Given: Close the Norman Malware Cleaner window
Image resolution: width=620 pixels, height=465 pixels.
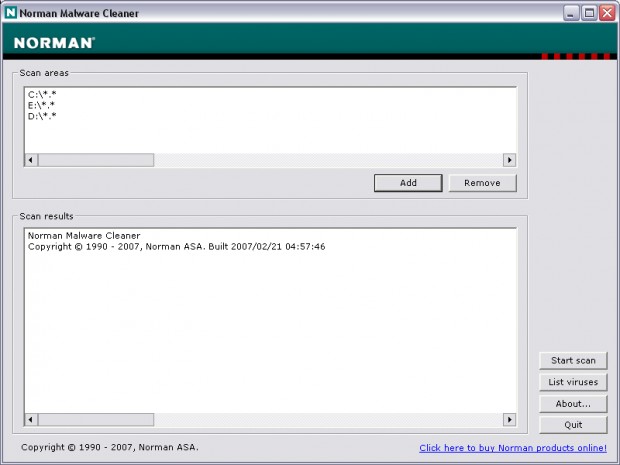Looking at the screenshot, I should (x=607, y=13).
